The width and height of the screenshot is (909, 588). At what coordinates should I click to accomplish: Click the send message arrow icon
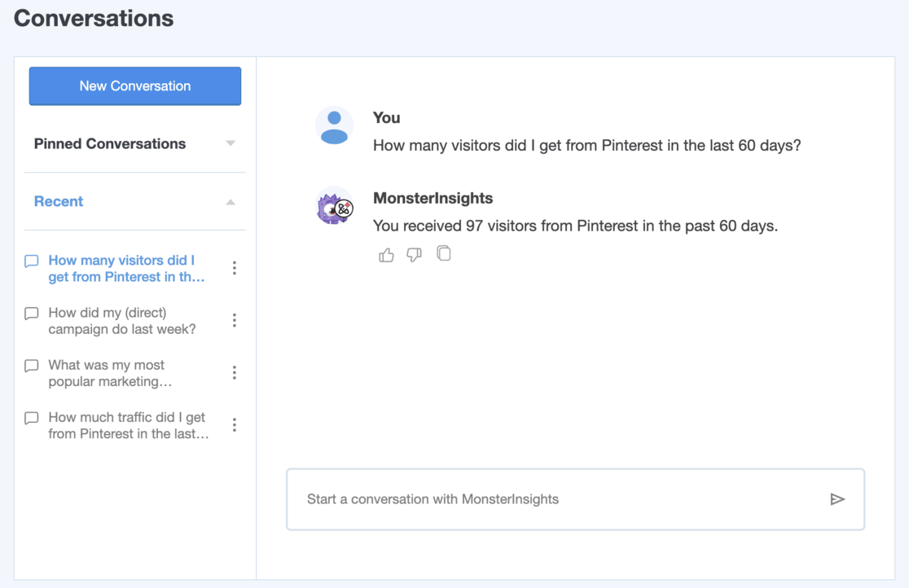click(x=838, y=499)
